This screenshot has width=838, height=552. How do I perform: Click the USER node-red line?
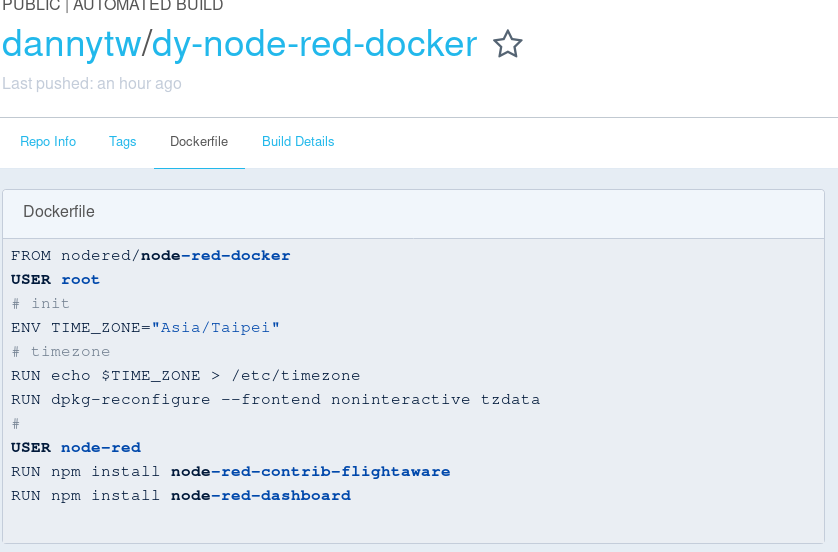[76, 448]
